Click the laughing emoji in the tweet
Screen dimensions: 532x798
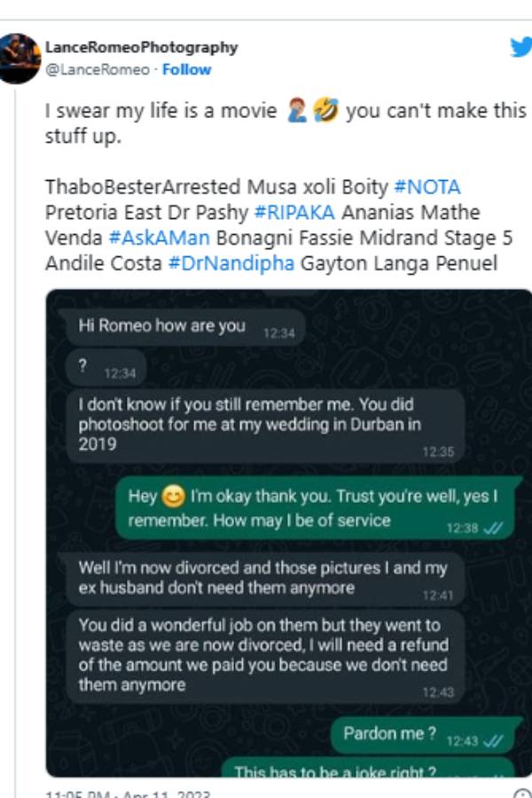click(325, 113)
